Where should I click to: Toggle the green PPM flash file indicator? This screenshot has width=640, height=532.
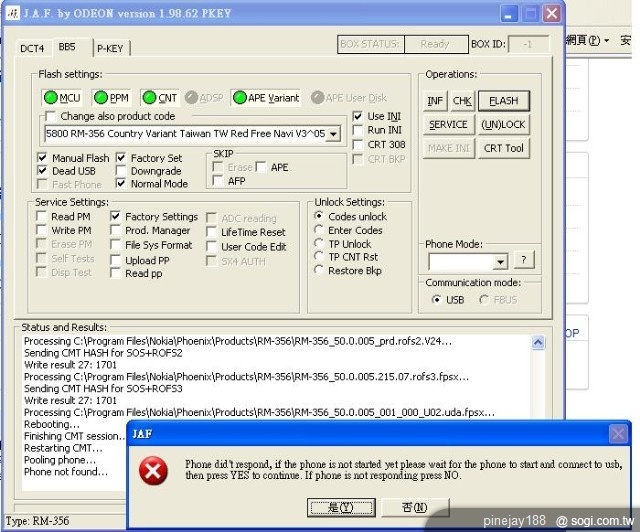[x=111, y=98]
